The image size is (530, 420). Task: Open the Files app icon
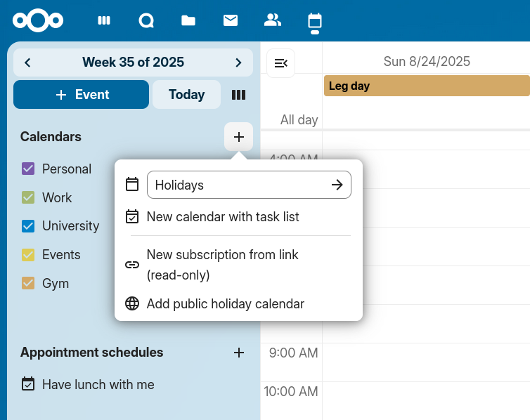click(188, 20)
